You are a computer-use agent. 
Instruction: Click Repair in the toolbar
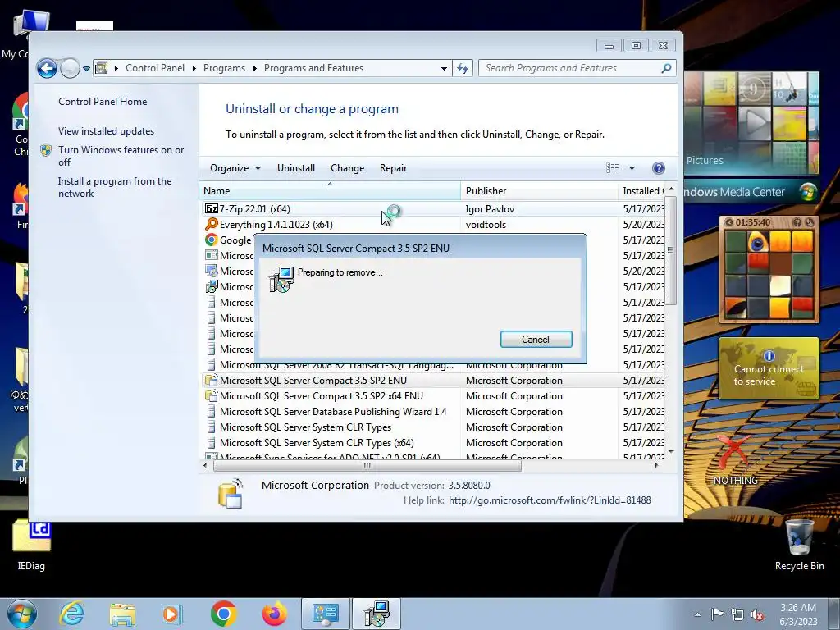click(393, 168)
